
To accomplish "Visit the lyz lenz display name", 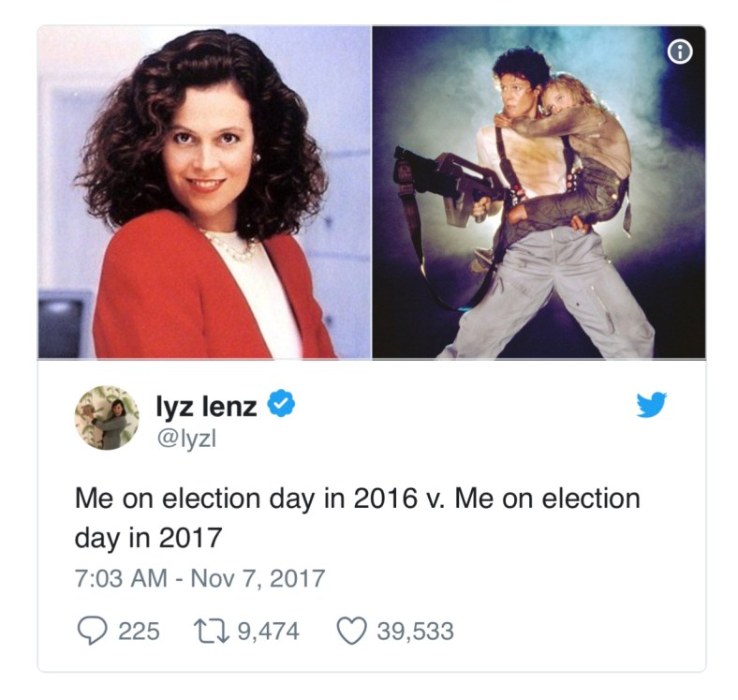I will (206, 406).
